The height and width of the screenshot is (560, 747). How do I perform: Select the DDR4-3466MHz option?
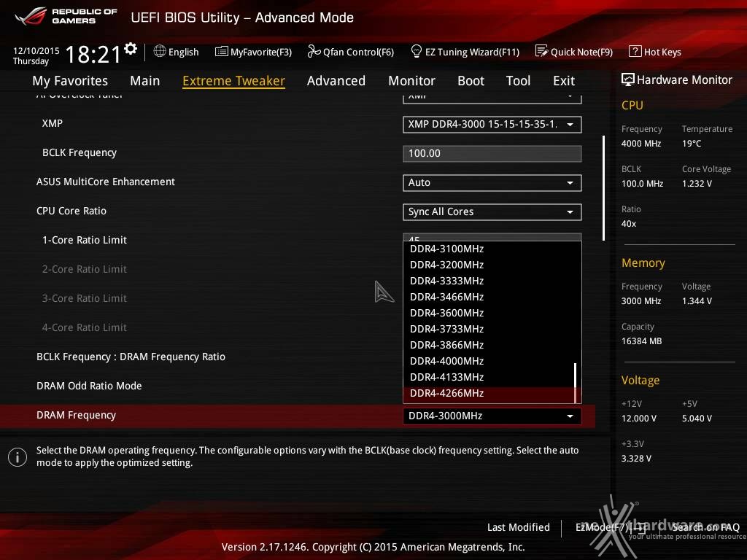447,297
